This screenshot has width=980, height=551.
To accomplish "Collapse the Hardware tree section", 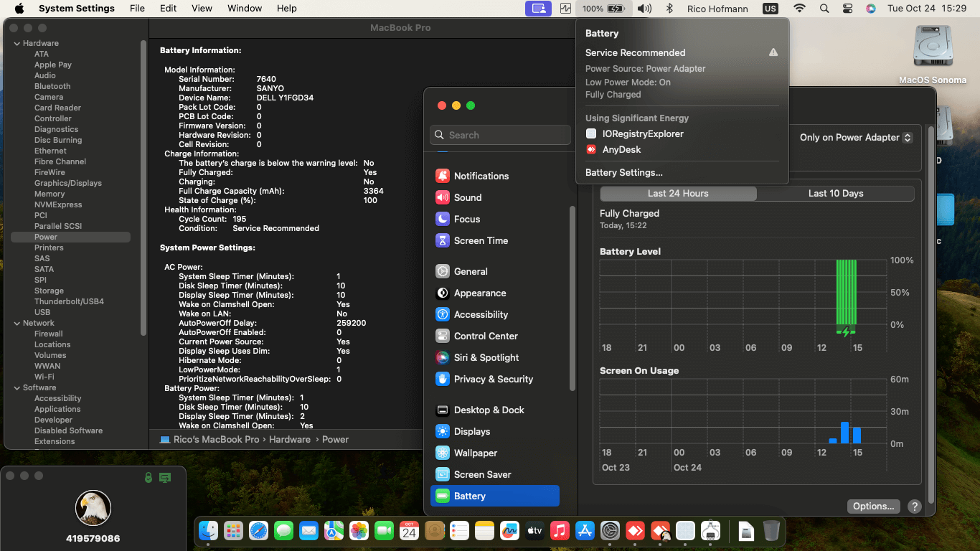I will coord(16,43).
